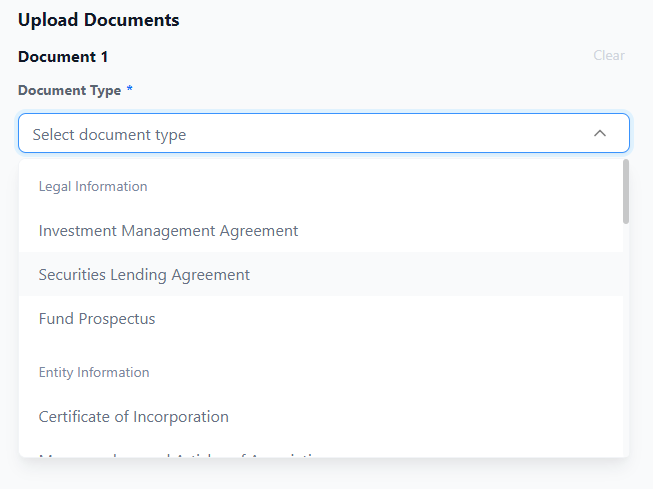Click the required asterisk beside Document Type
This screenshot has width=653, height=489.
[x=129, y=90]
